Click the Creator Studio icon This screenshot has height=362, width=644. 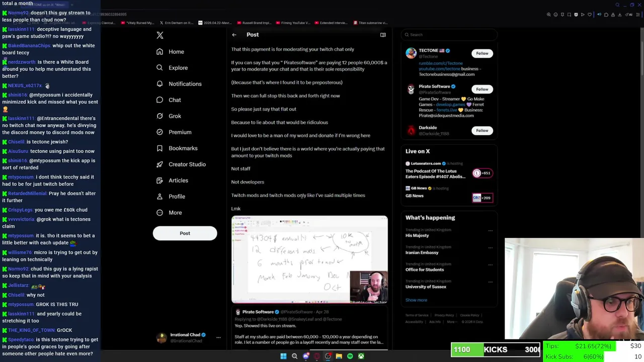(x=159, y=164)
